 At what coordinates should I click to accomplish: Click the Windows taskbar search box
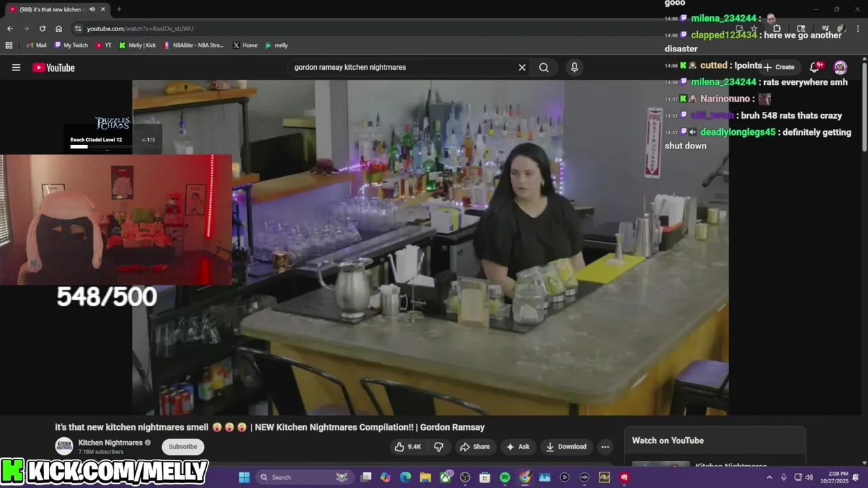coord(305,477)
